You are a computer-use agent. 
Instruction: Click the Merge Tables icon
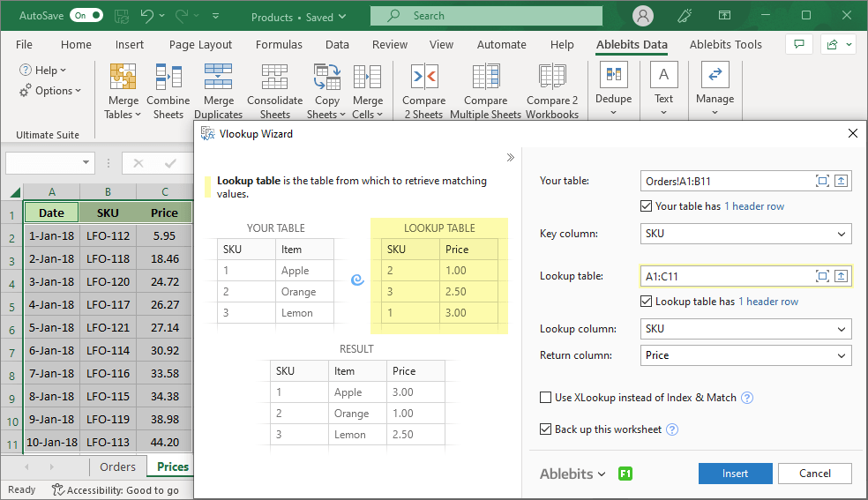click(123, 78)
